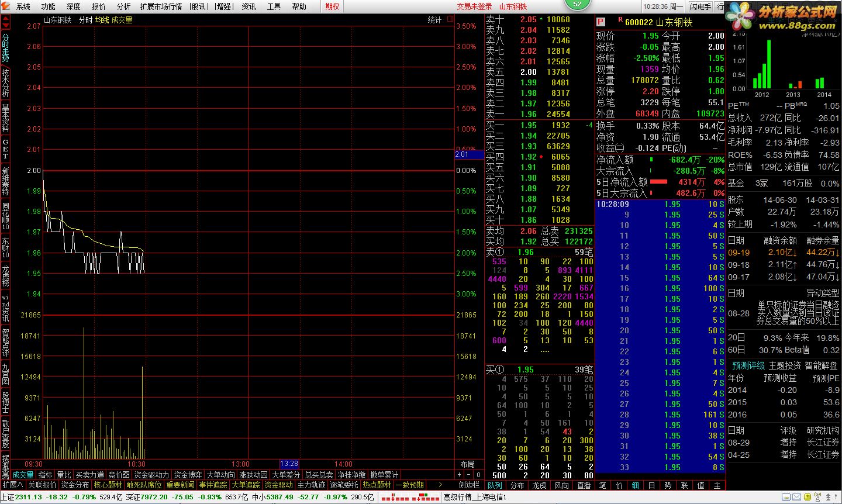This screenshot has width=842, height=504.
Task: Click the antenna signal icon in status bar
Action: [817, 497]
